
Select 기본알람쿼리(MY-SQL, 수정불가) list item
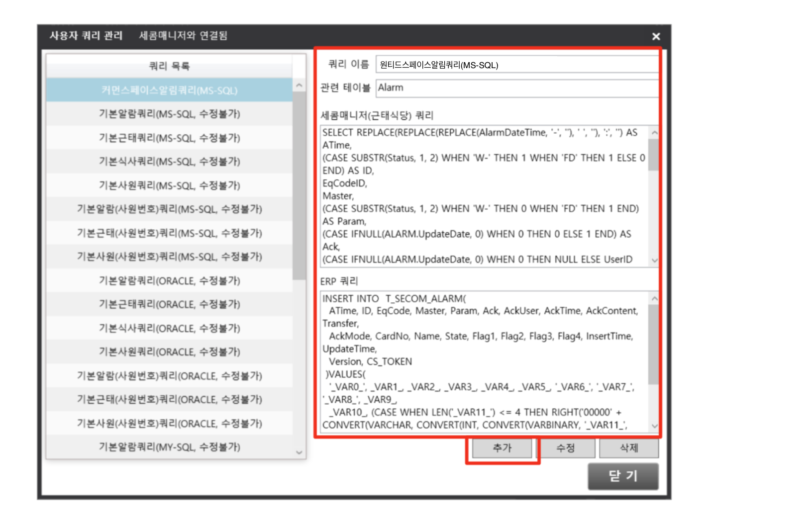pyautogui.click(x=169, y=447)
